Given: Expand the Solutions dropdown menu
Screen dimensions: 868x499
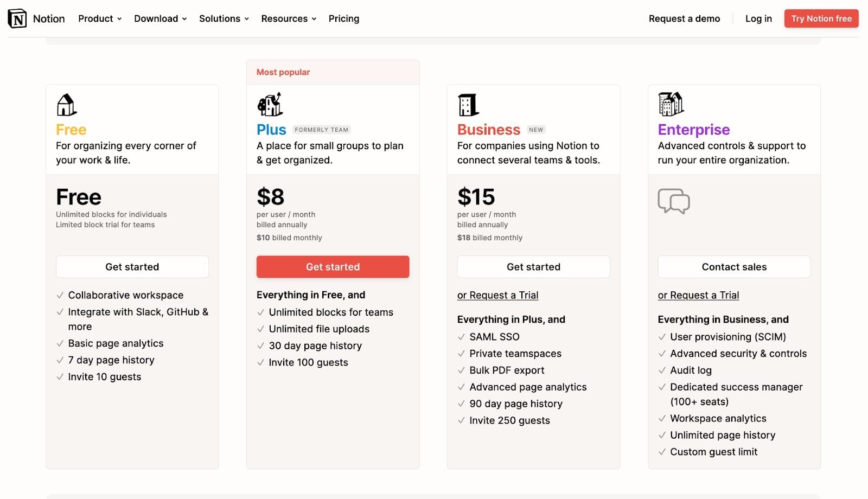Looking at the screenshot, I should [224, 18].
